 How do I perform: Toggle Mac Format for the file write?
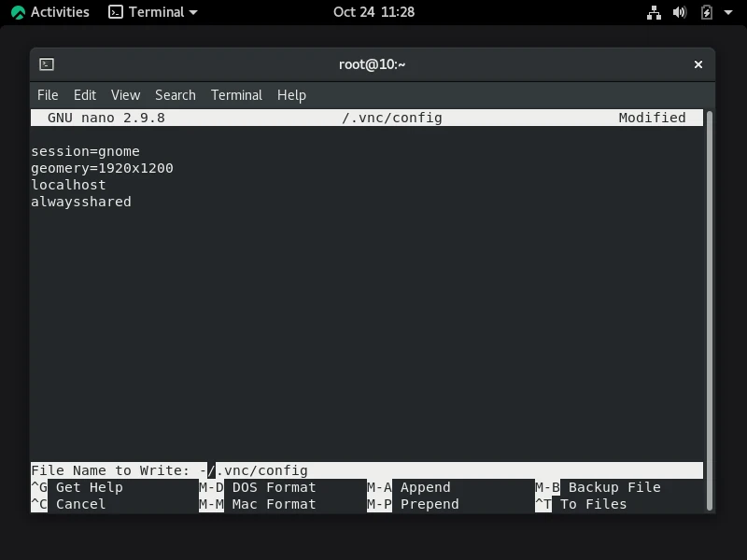pos(272,504)
